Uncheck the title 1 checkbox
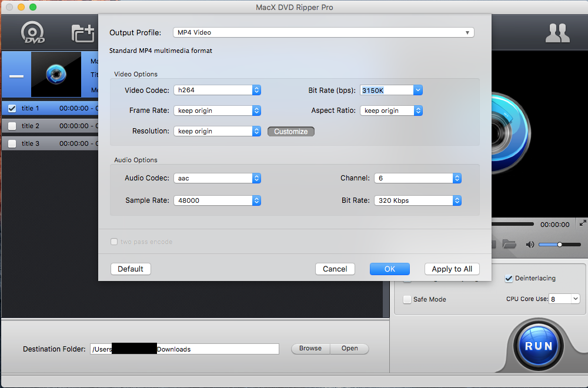This screenshot has width=588, height=388. point(12,108)
